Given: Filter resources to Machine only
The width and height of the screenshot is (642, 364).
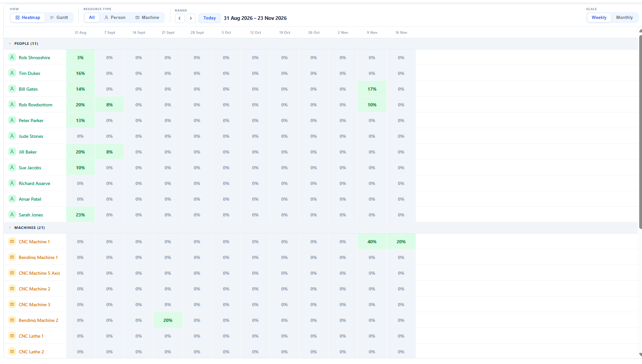Looking at the screenshot, I should (147, 18).
